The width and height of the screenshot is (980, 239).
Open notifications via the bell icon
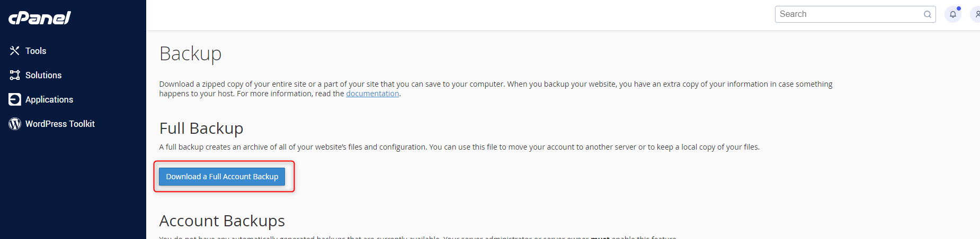point(953,14)
